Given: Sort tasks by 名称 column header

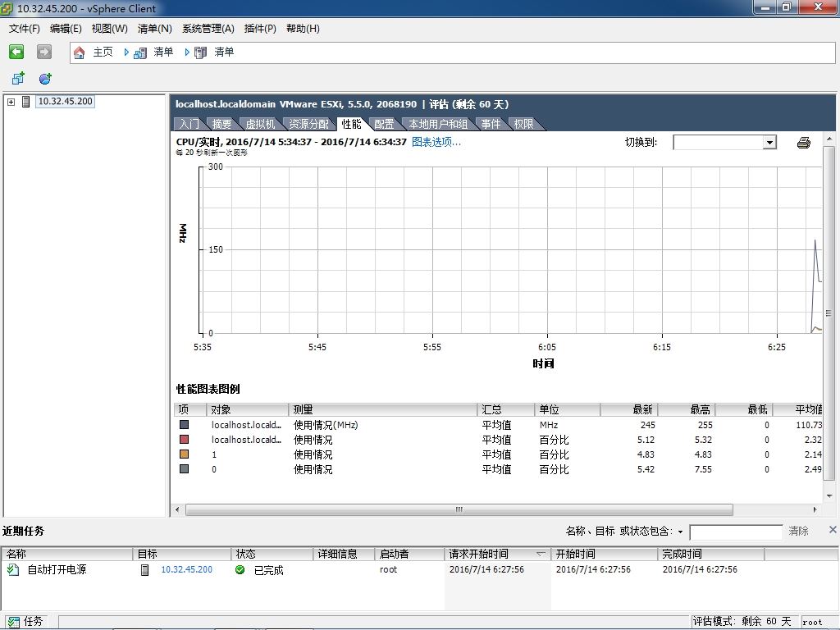Looking at the screenshot, I should (67, 554).
